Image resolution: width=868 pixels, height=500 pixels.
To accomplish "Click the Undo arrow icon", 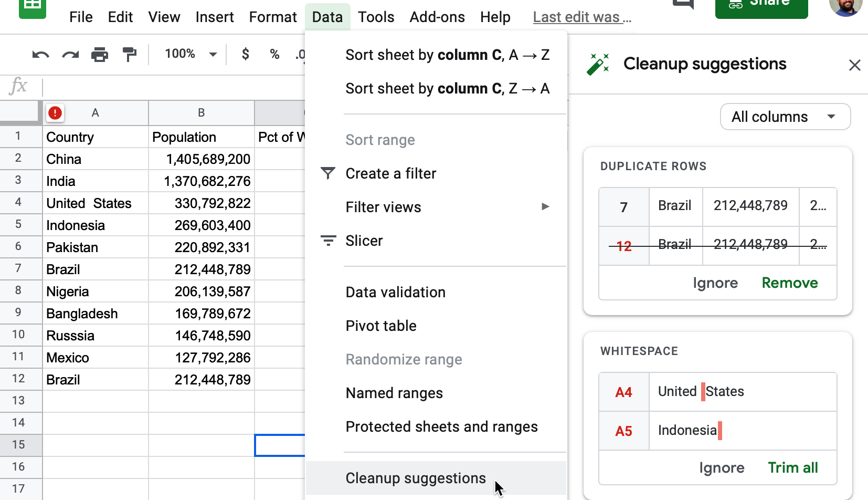I will pyautogui.click(x=40, y=55).
